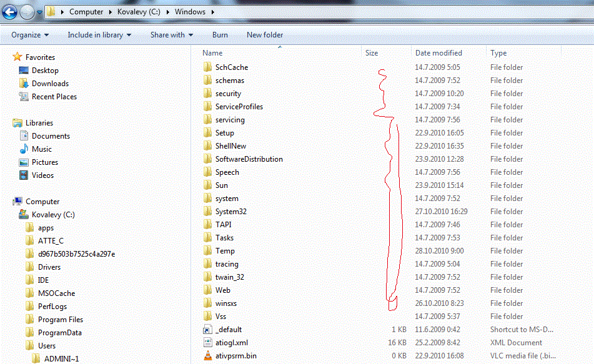This screenshot has width=594, height=364.
Task: Select the atiogl.xml file icon
Action: (x=207, y=342)
